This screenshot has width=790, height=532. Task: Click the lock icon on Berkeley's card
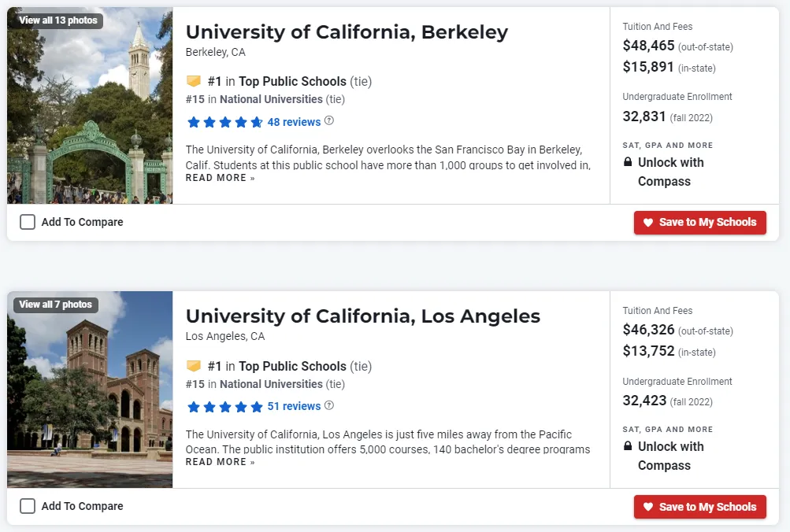pyautogui.click(x=628, y=163)
